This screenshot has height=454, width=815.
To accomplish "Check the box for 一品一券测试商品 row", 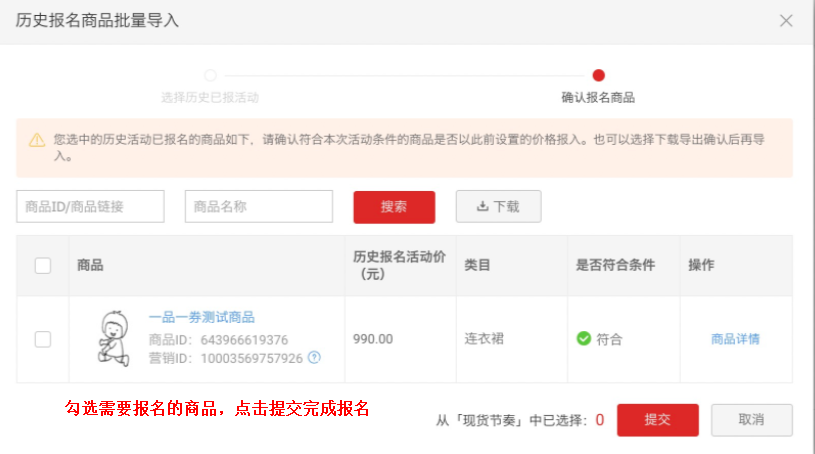I will (x=43, y=339).
